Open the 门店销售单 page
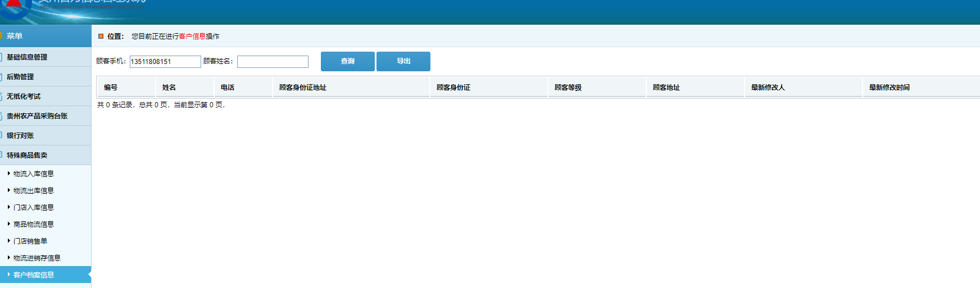Image resolution: width=980 pixels, height=288 pixels. pyautogui.click(x=30, y=241)
